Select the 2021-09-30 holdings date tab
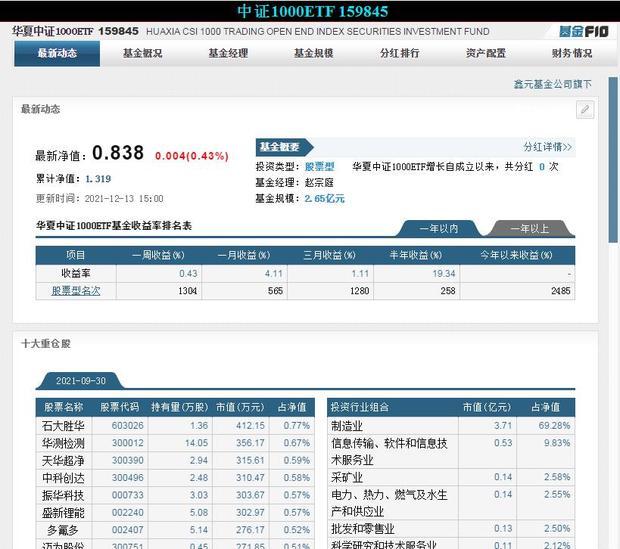 click(81, 381)
